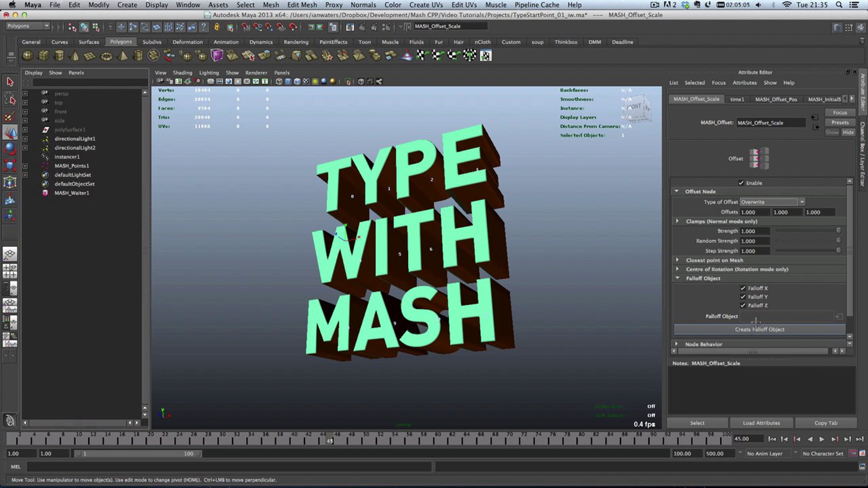The image size is (868, 488).
Task: Activate the Select tool arrow in toolbox
Action: point(10,82)
